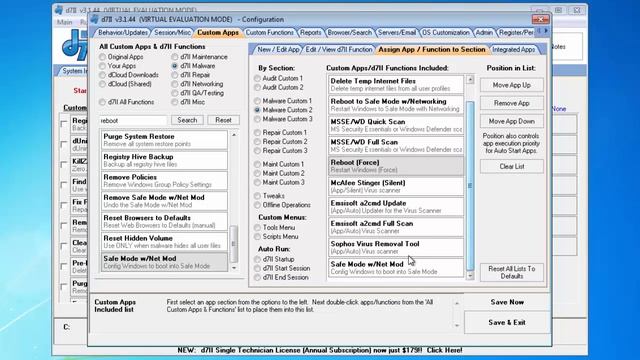
Task: Click scroll-up arrow of included apps list
Action: (470, 79)
